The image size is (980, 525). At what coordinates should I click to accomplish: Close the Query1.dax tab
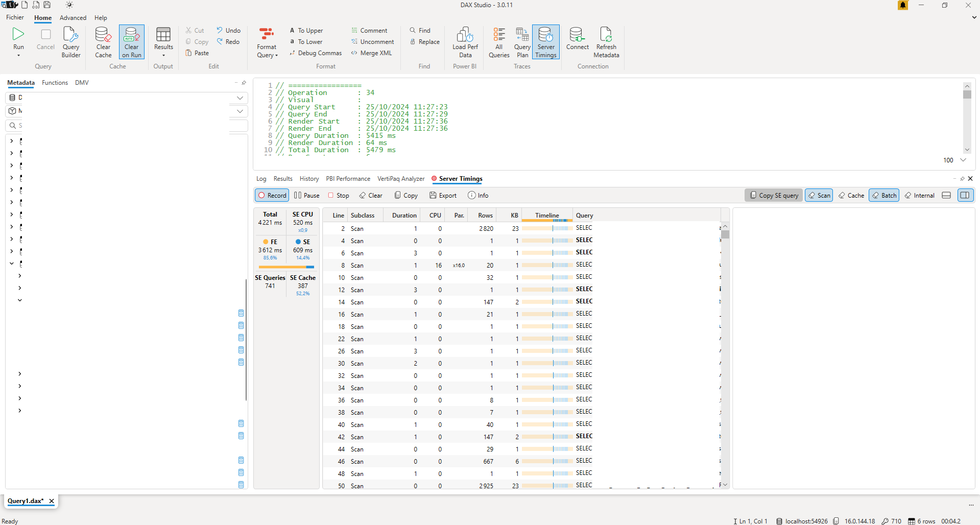(x=52, y=501)
